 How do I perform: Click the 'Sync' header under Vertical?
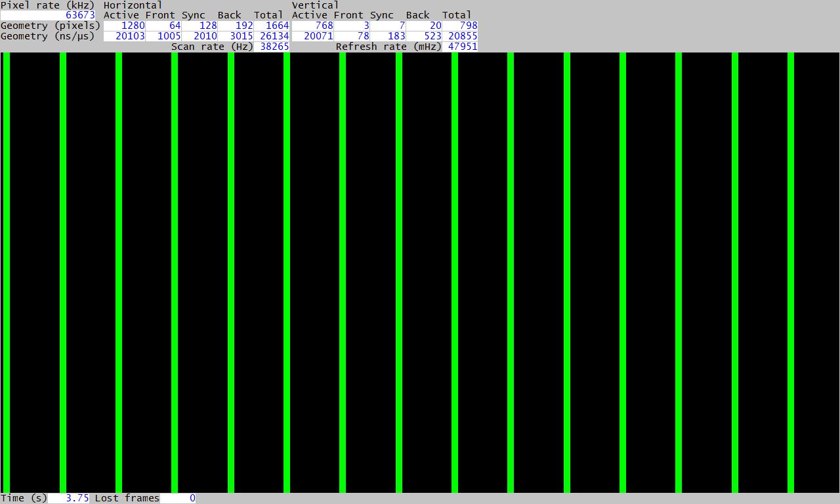pos(382,15)
